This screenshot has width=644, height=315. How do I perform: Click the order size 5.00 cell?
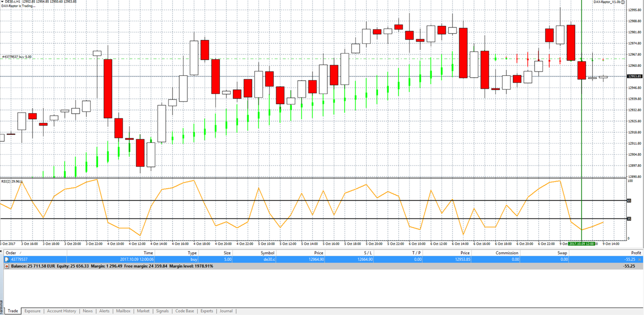(227, 260)
